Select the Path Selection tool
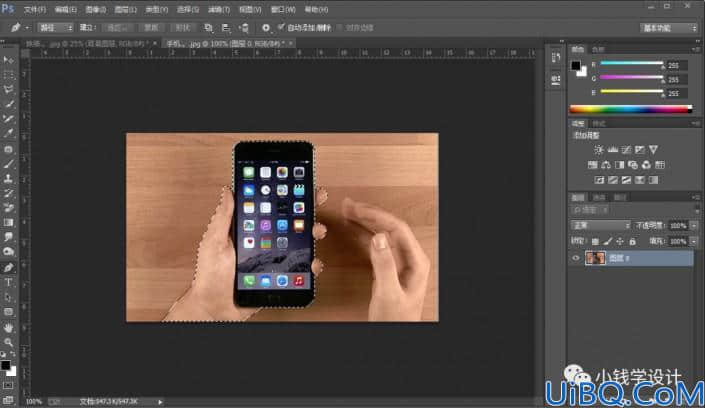The image size is (705, 408). coord(8,297)
